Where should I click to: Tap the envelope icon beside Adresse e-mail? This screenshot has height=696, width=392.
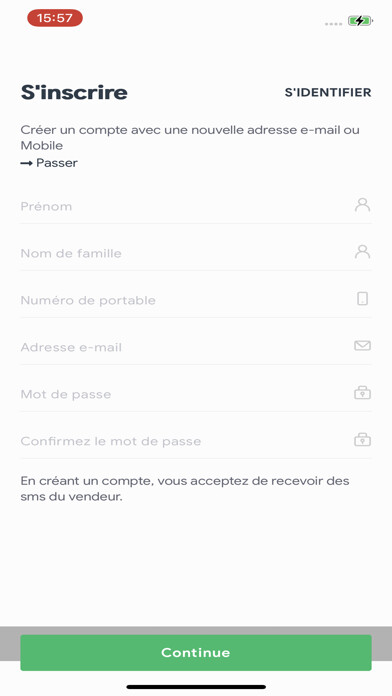pyautogui.click(x=362, y=345)
